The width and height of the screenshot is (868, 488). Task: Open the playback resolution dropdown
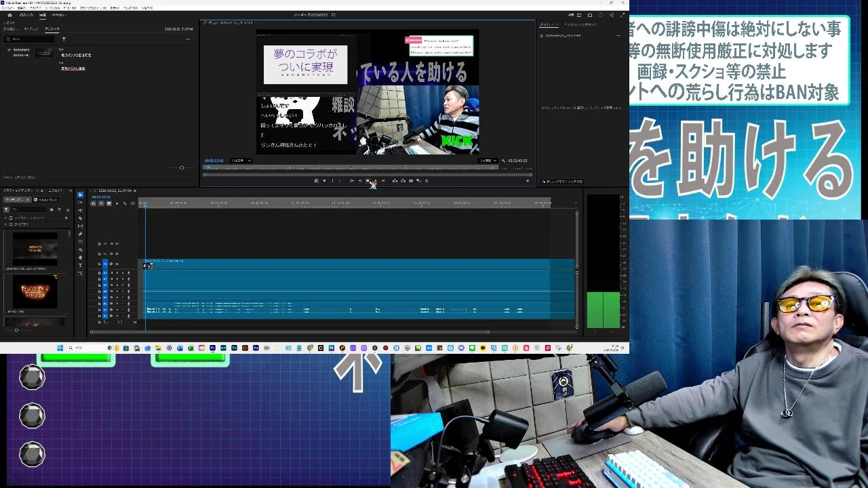487,161
